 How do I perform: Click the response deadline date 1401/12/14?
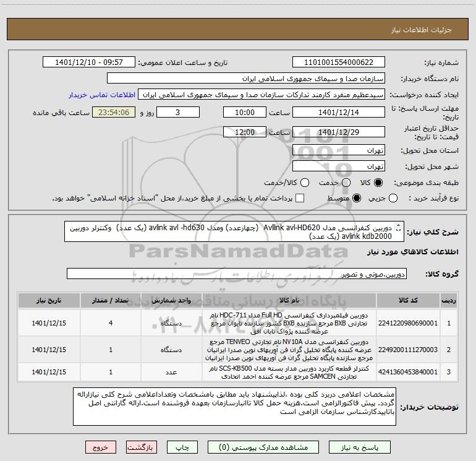(x=339, y=112)
